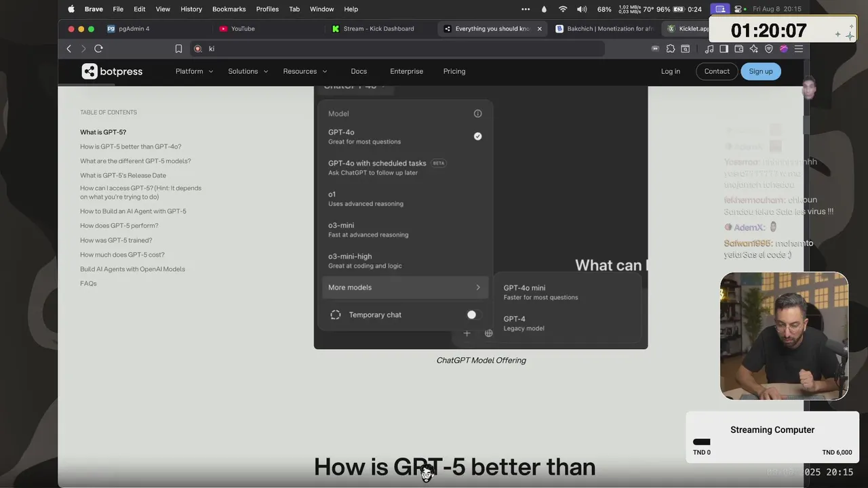Expand the Solutions dropdown
Viewport: 868px width, 488px height.
point(248,71)
